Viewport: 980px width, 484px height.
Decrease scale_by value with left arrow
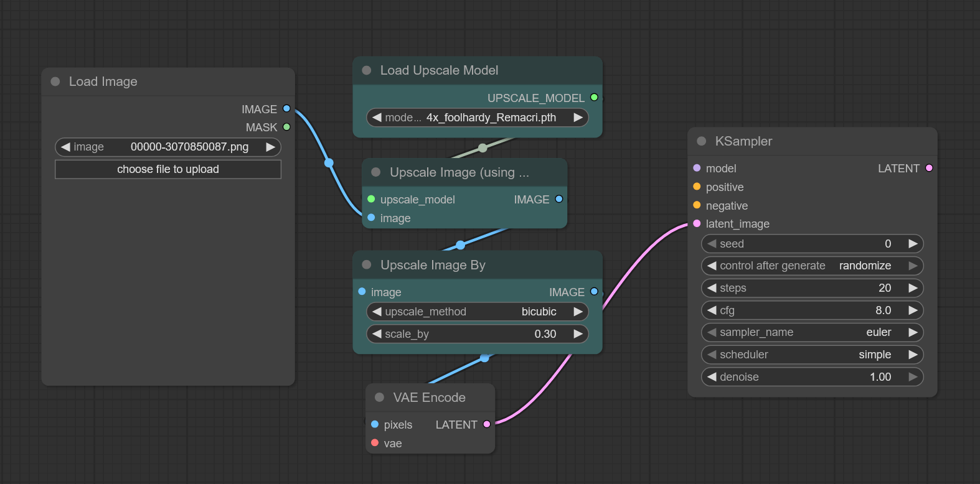point(377,333)
